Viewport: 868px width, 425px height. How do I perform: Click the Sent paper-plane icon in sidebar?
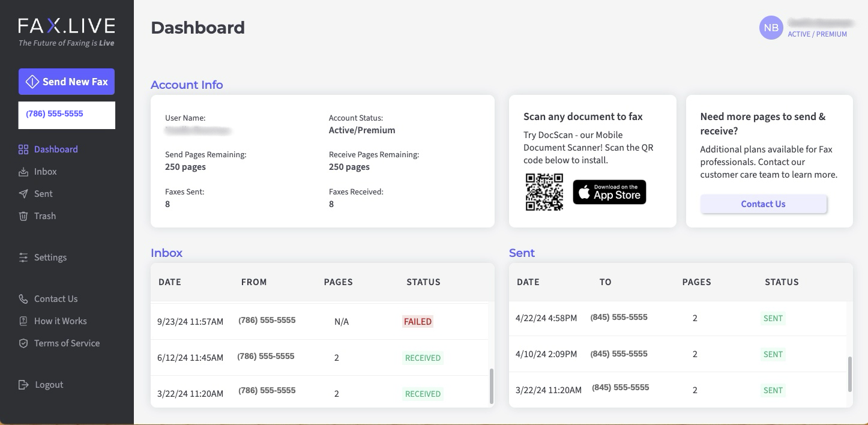coord(23,194)
